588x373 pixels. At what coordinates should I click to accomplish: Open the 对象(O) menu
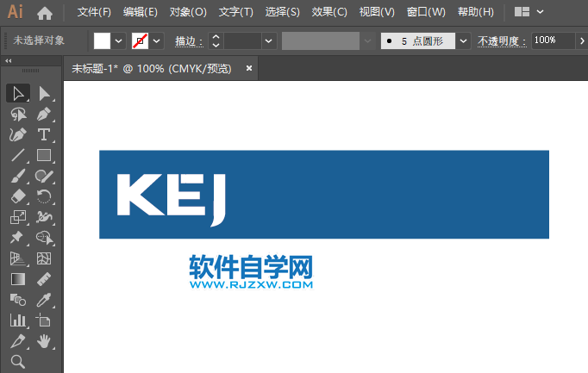point(188,12)
